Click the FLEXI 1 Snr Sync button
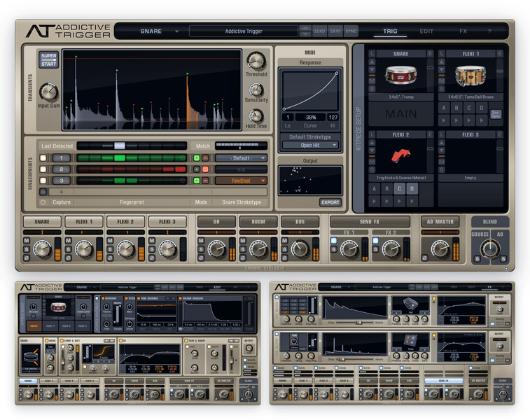This screenshot has height=420, width=530. click(x=495, y=114)
